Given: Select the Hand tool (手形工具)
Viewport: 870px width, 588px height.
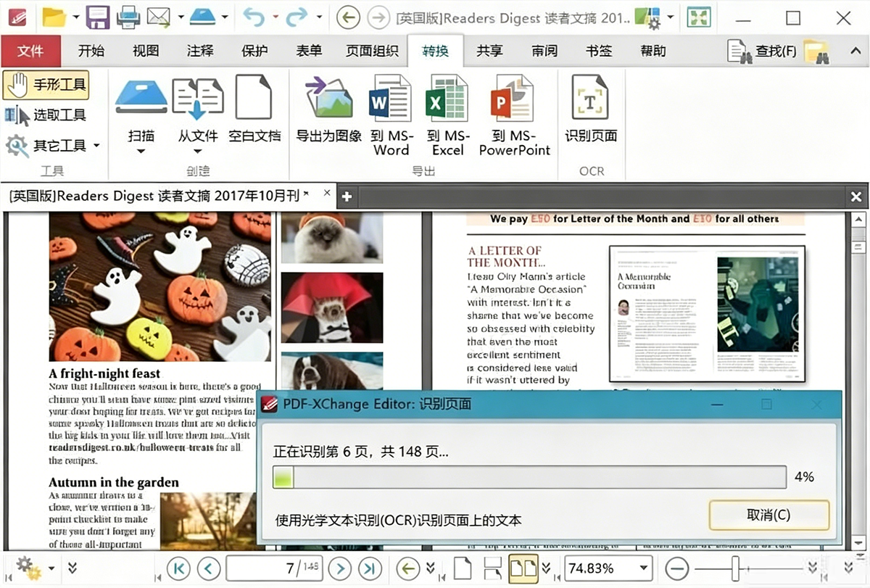Looking at the screenshot, I should pyautogui.click(x=46, y=85).
